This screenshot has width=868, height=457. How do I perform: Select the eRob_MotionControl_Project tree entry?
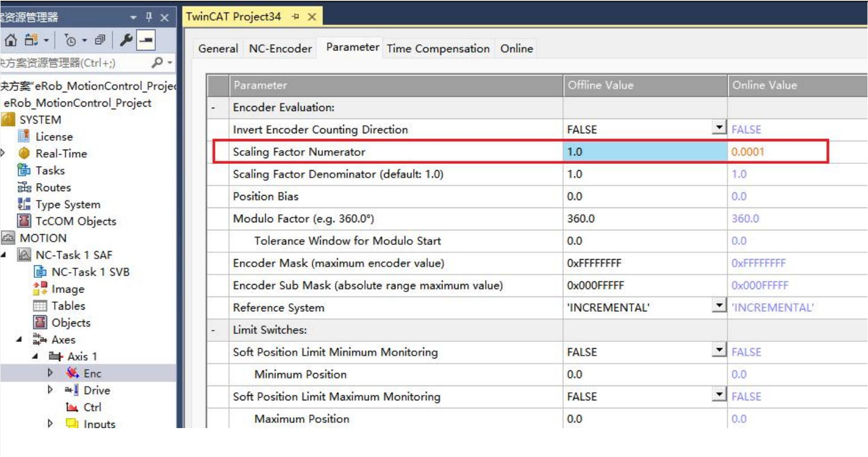point(78,103)
